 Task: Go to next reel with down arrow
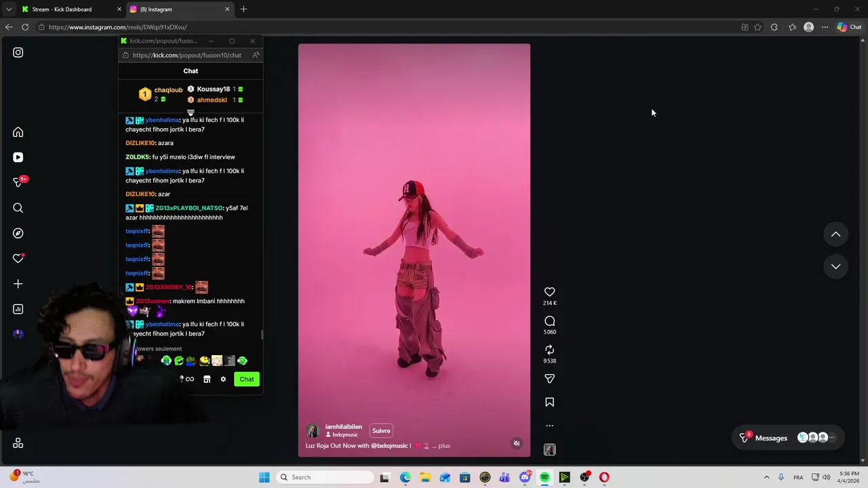point(836,266)
